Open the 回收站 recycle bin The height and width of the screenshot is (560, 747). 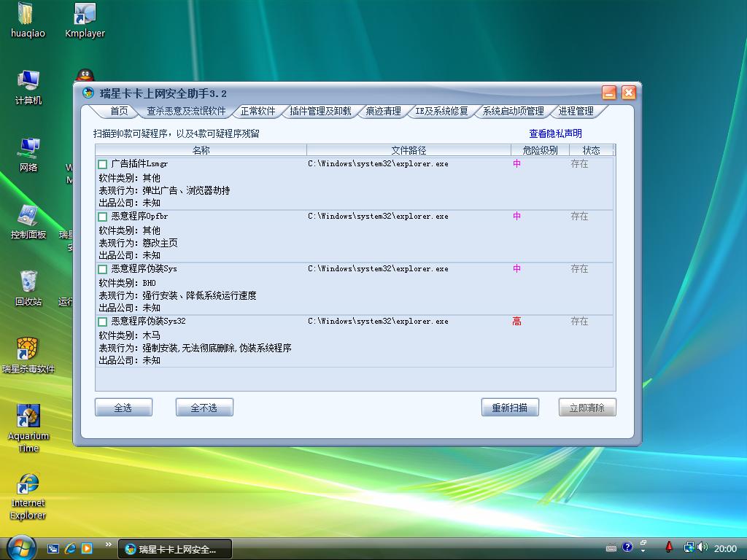pyautogui.click(x=28, y=289)
